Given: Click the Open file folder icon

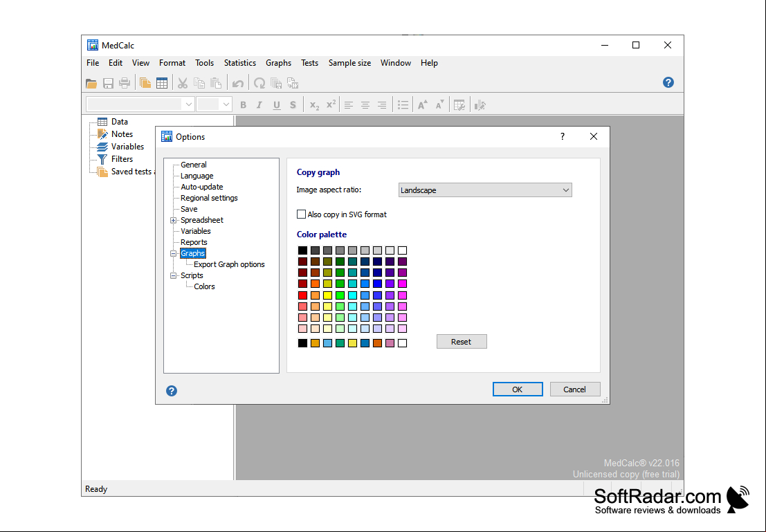Looking at the screenshot, I should tap(91, 84).
